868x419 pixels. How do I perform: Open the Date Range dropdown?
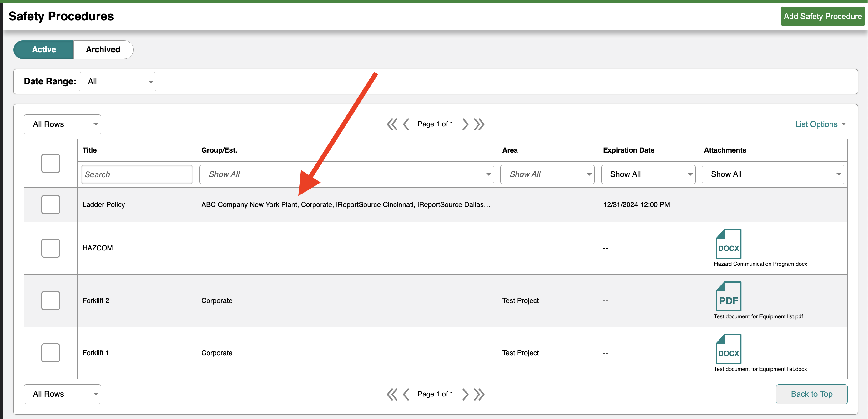[118, 82]
